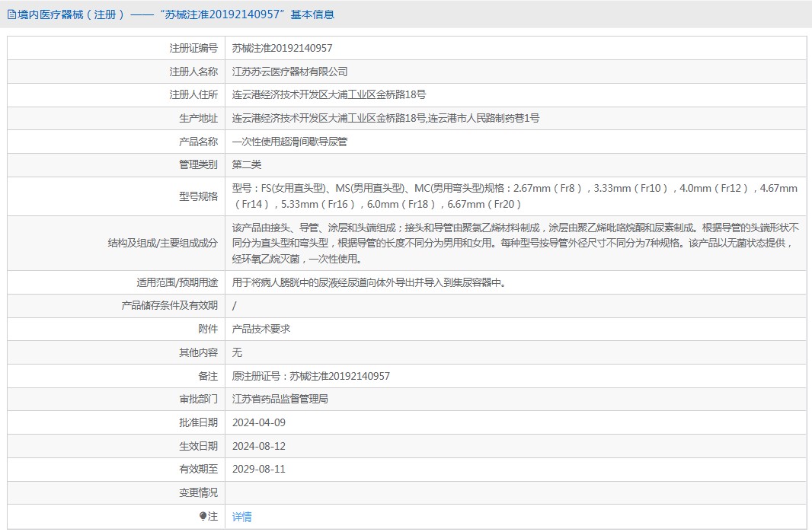This screenshot has width=812, height=532.
Task: Click the 结构及组成 description paragraph
Action: tap(515, 244)
